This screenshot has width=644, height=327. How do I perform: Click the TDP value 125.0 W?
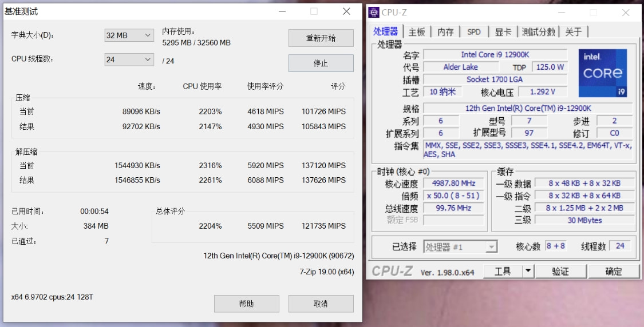[x=550, y=67]
